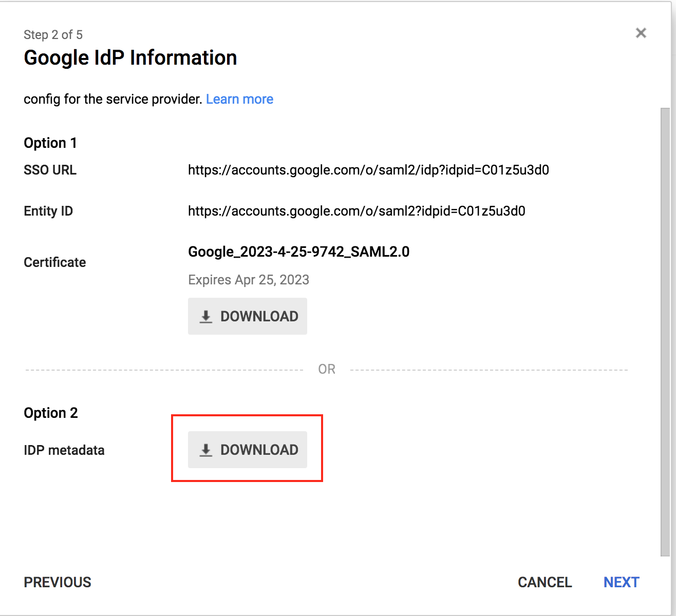
Task: Click the certificate DOWNLOAD button text
Action: pos(259,316)
